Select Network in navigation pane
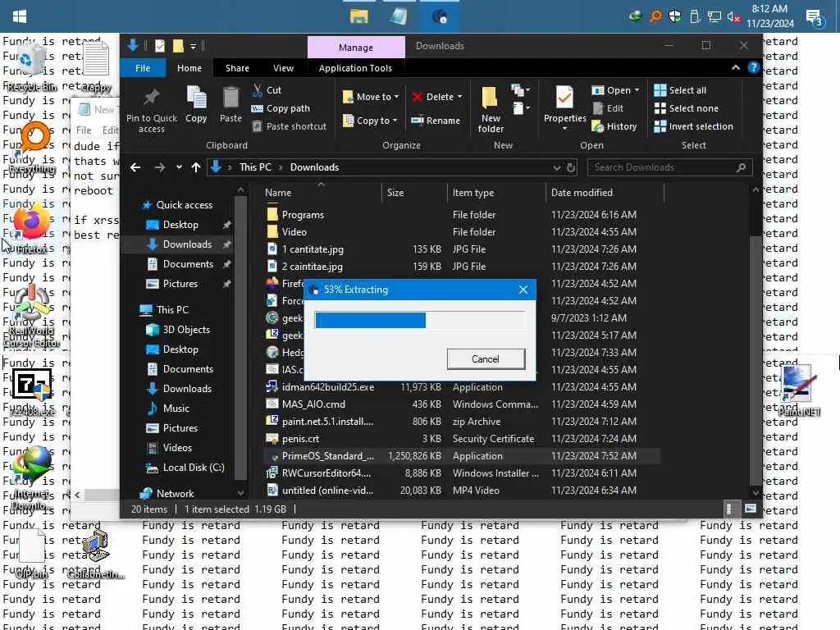The image size is (840, 630). [x=175, y=494]
